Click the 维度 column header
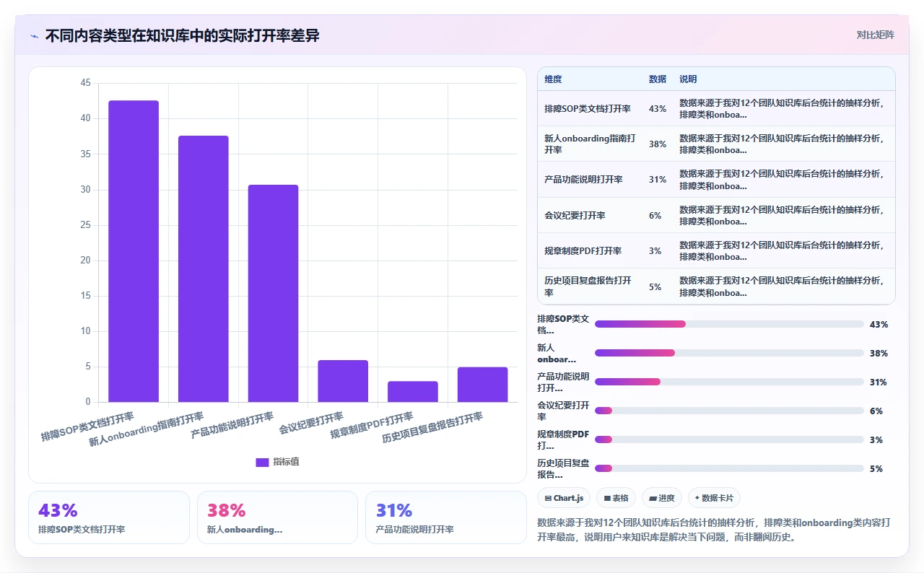924x573 pixels. pyautogui.click(x=553, y=79)
